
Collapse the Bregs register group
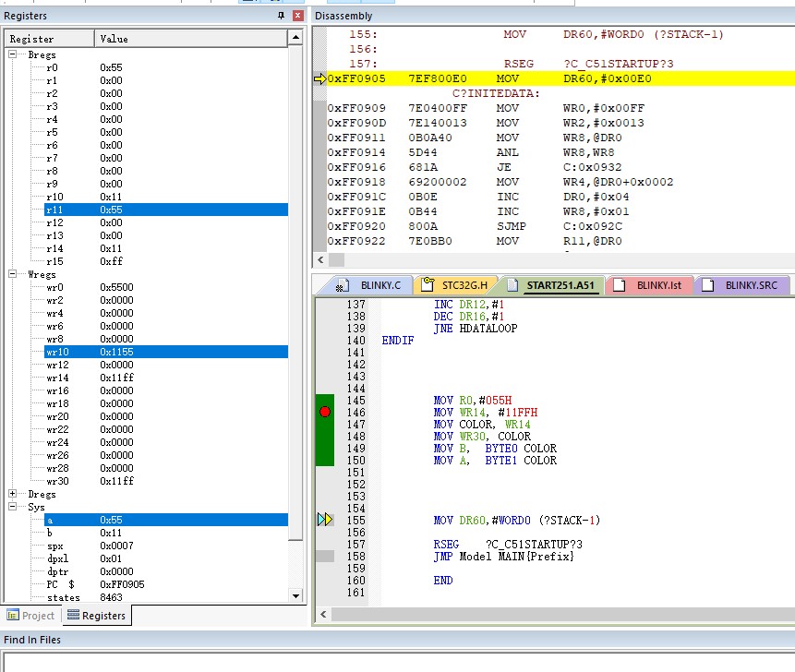coord(12,54)
